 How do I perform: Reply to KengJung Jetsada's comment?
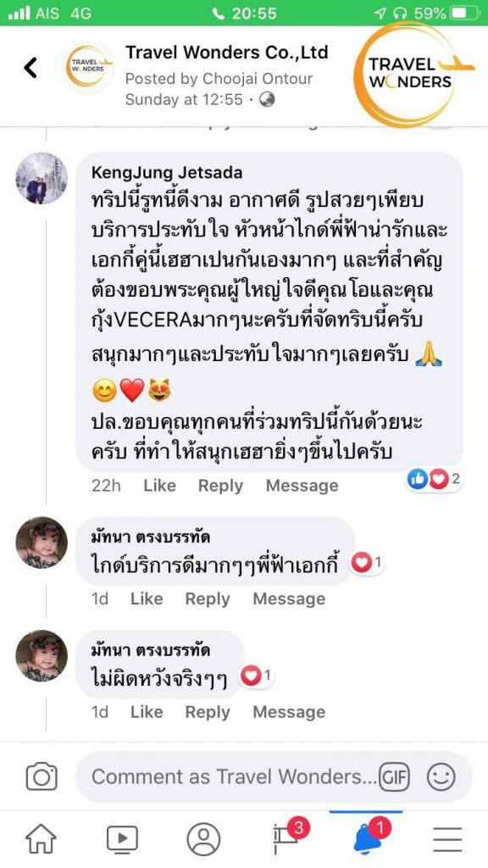pyautogui.click(x=220, y=486)
